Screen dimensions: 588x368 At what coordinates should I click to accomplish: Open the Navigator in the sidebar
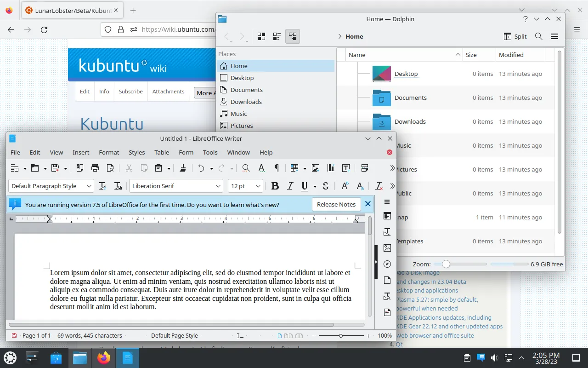coord(387,264)
